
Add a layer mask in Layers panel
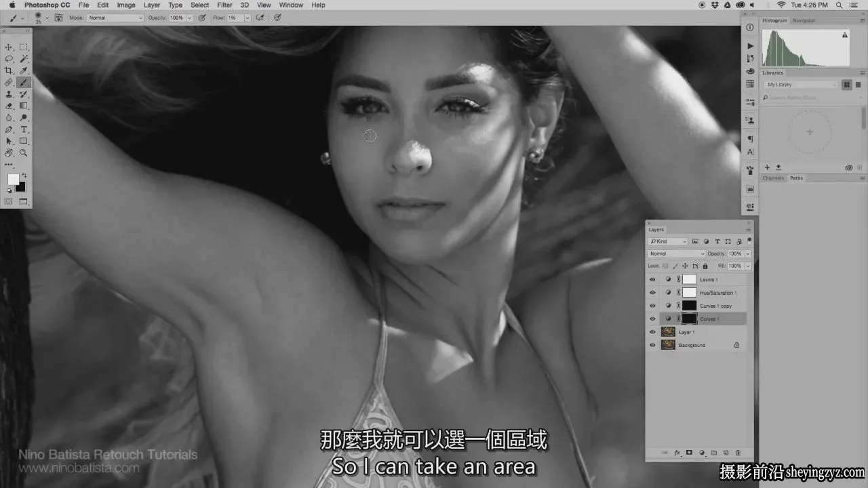pos(689,453)
